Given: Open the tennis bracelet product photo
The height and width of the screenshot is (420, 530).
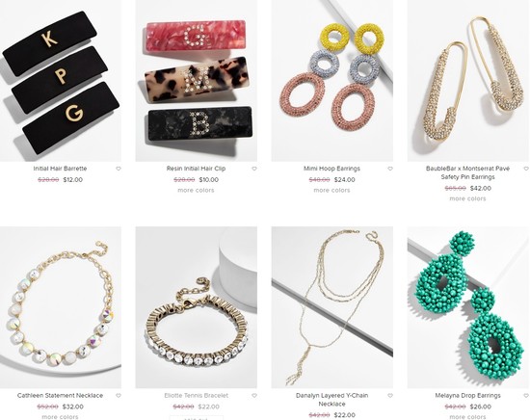Looking at the screenshot, I should click(x=196, y=307).
